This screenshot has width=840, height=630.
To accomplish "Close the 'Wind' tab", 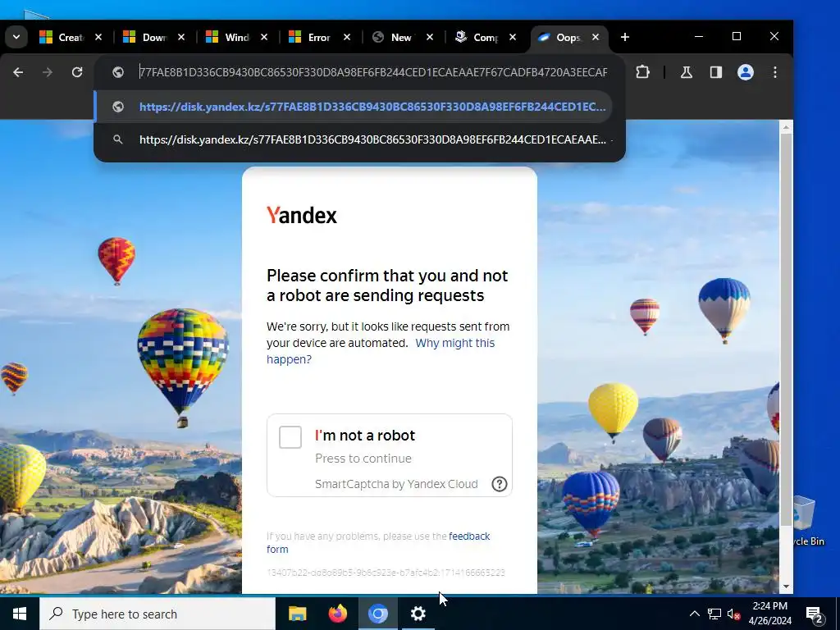I will [x=264, y=37].
